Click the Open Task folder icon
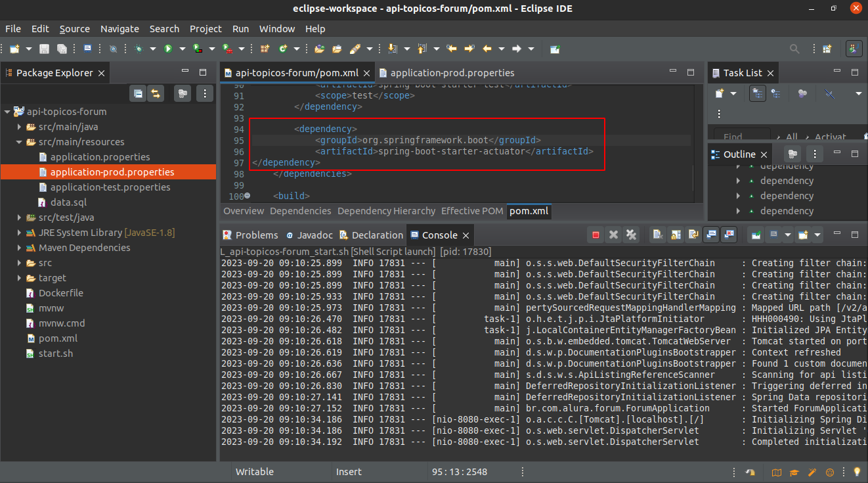 337,49
